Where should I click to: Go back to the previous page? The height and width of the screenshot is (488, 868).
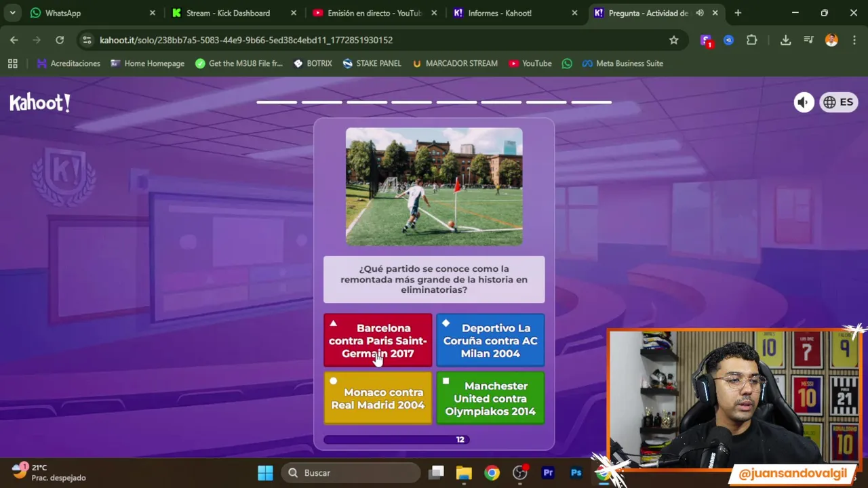(14, 40)
